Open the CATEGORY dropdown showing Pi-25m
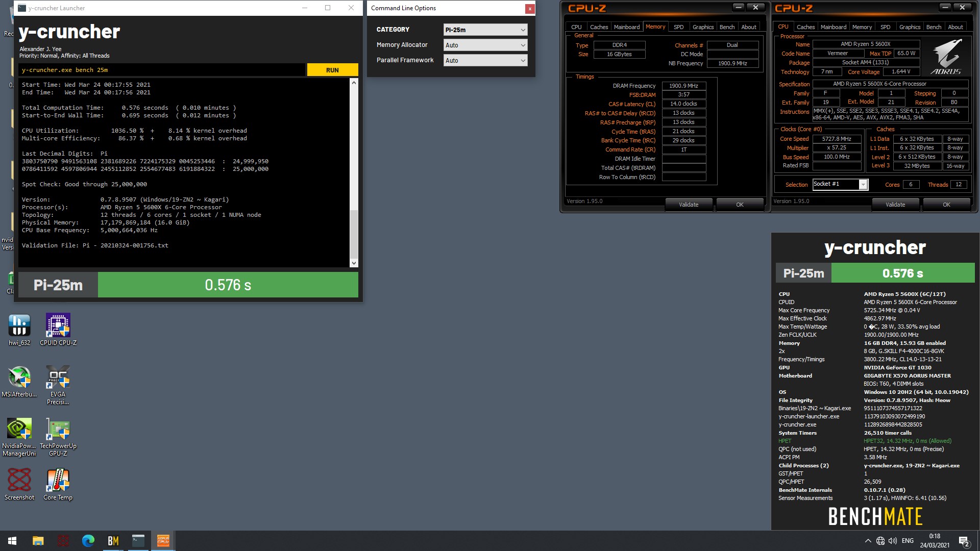This screenshot has height=551, width=980. 485,30
